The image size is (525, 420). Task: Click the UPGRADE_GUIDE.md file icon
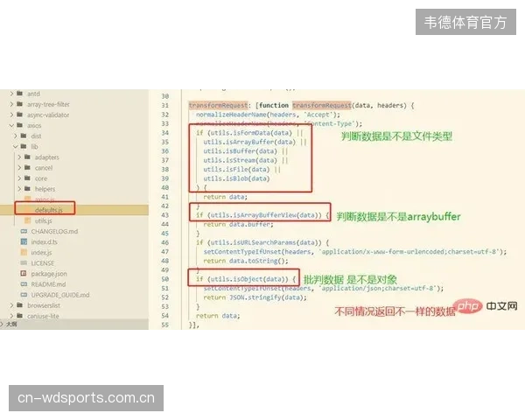pyautogui.click(x=24, y=295)
